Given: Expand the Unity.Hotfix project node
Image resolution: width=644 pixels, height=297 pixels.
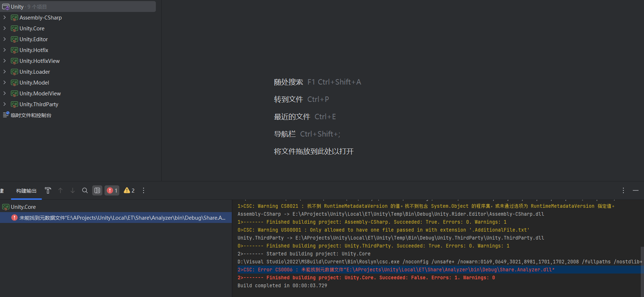Looking at the screenshot, I should click(4, 50).
